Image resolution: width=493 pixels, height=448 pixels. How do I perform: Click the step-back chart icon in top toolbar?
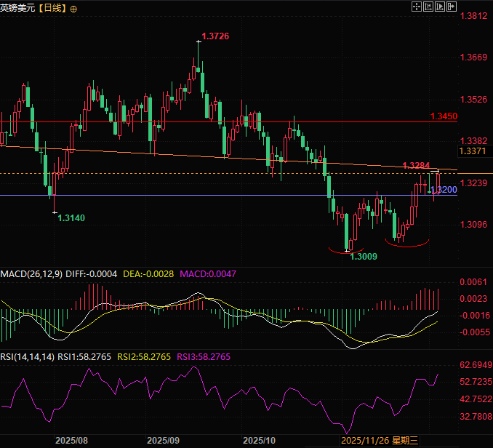click(x=428, y=7)
